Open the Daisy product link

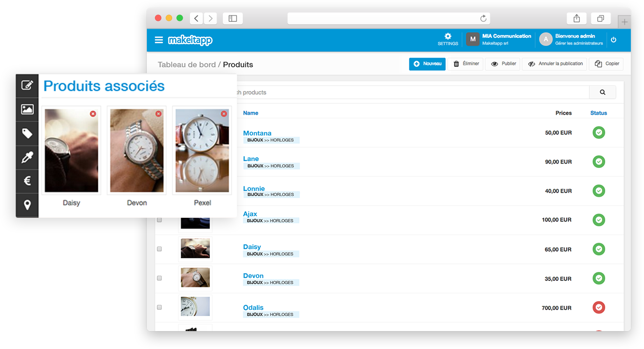tap(252, 247)
